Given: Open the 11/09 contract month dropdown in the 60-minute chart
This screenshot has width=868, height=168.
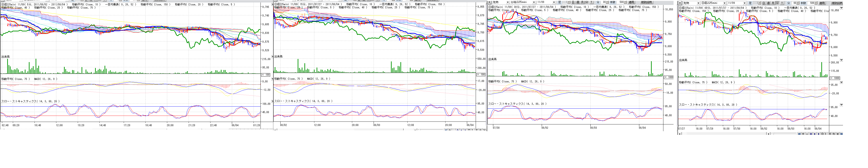Looking at the screenshot, I should (x=745, y=3).
